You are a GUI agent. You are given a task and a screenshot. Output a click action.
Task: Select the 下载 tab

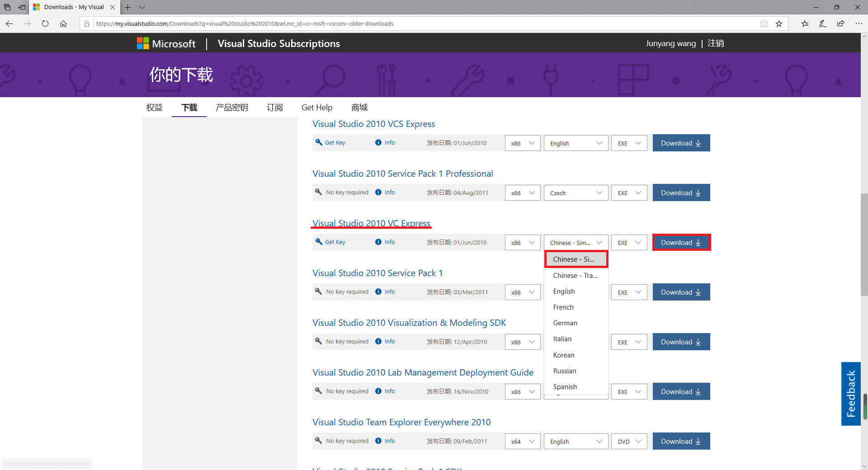[189, 108]
